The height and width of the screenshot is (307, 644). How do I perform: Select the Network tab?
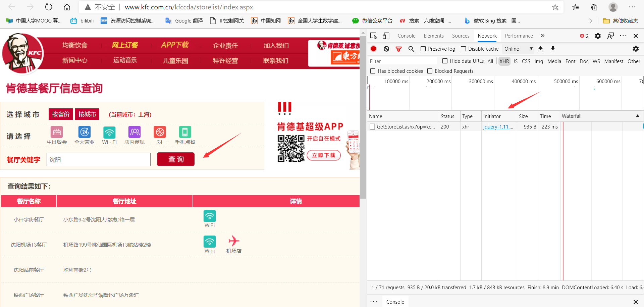[x=487, y=36]
